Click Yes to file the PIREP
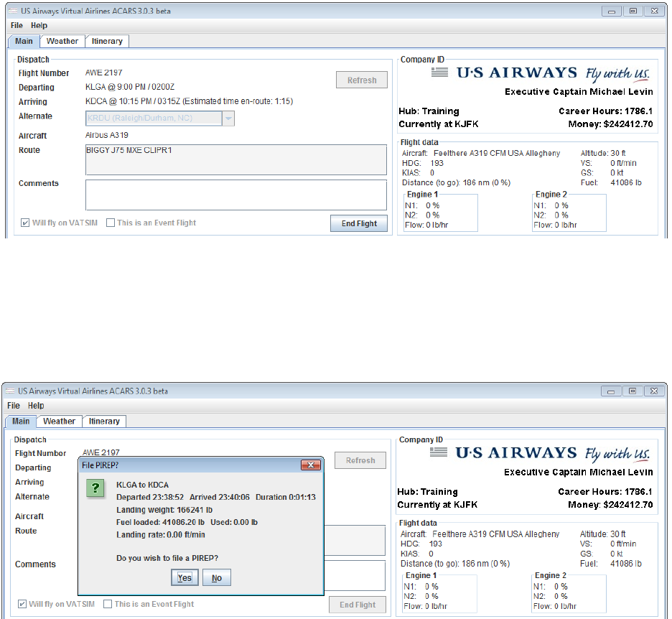The height and width of the screenshot is (619, 672). click(185, 578)
